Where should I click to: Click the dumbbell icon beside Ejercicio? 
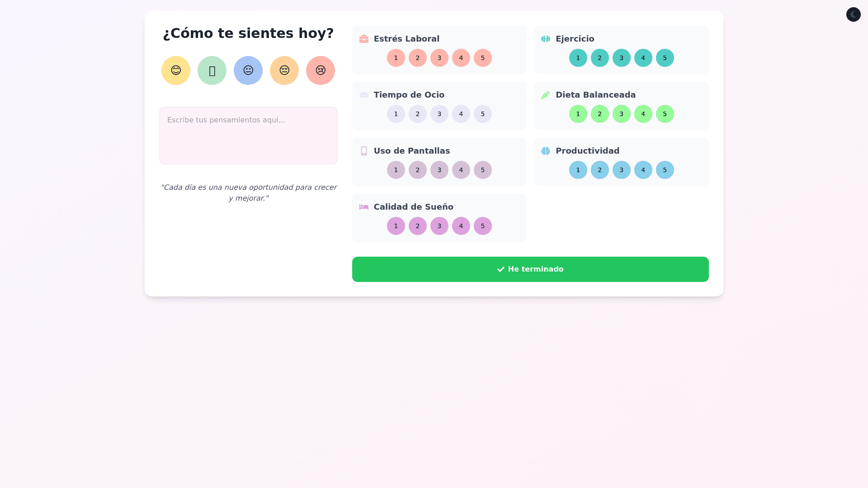click(546, 39)
